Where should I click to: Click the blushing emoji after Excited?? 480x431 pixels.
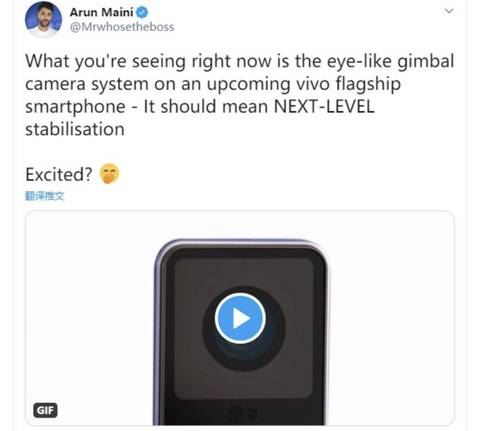[x=109, y=173]
